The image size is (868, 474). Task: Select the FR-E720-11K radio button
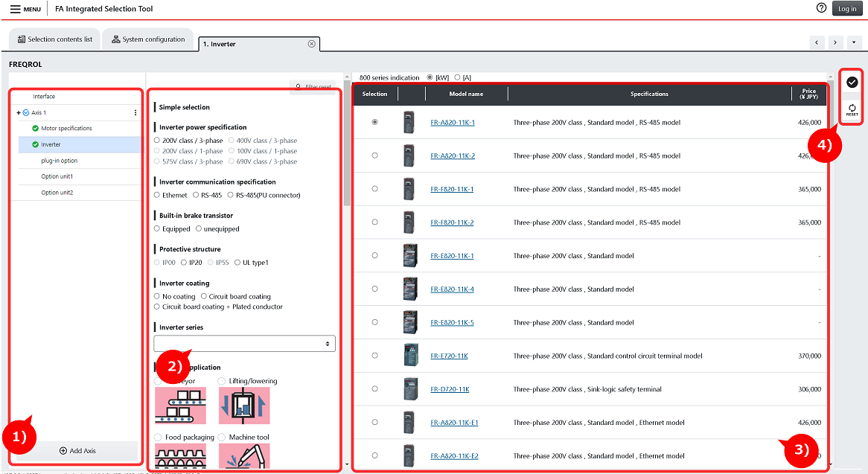[x=374, y=356]
